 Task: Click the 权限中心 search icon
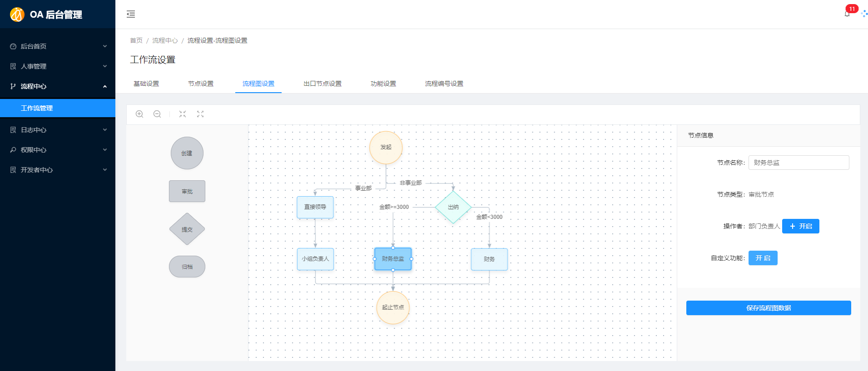(13, 150)
